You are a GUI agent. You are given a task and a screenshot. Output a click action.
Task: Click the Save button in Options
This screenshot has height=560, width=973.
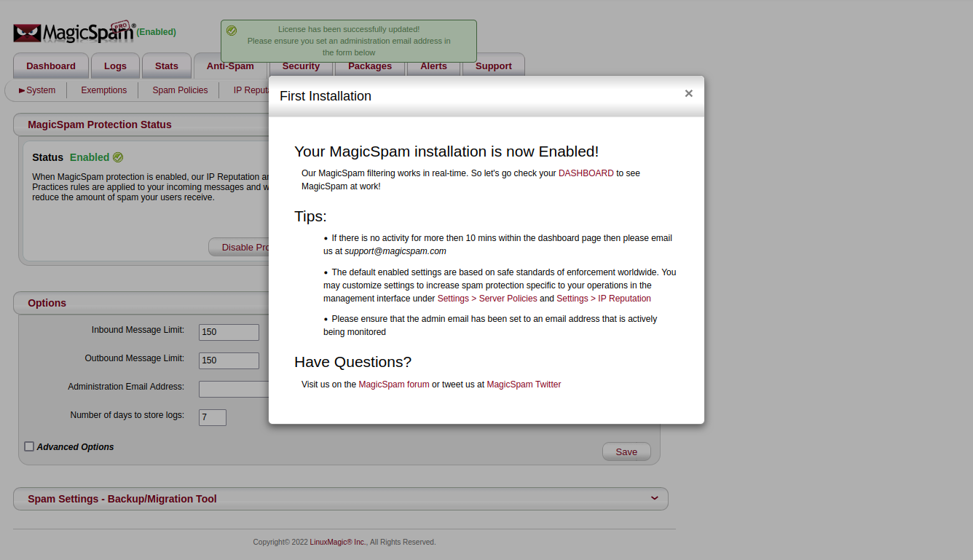pos(626,451)
